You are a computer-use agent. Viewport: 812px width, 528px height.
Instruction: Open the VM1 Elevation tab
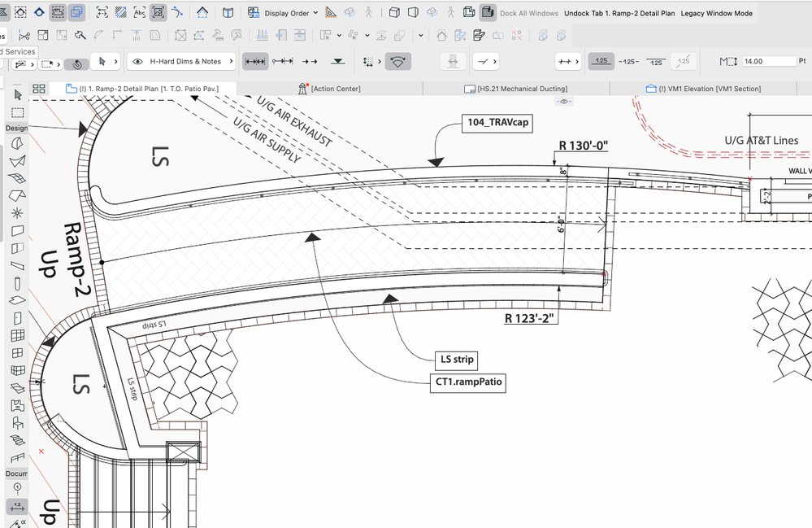click(703, 89)
